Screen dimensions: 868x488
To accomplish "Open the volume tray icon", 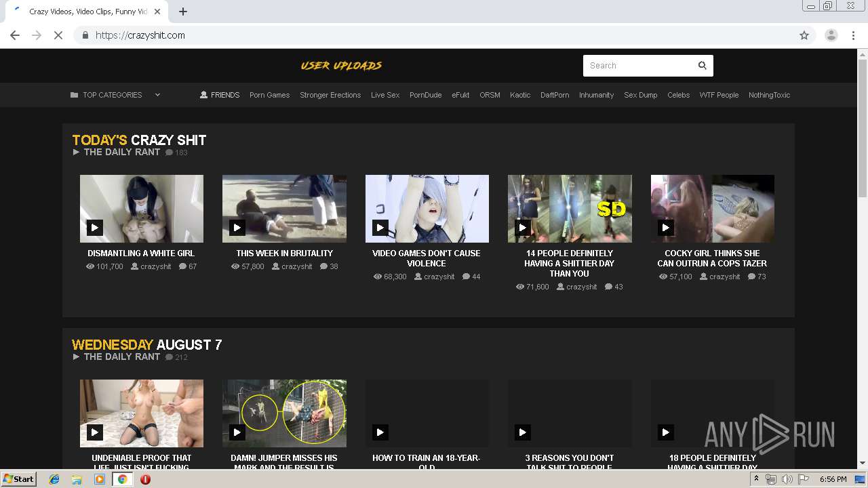I will click(x=787, y=479).
